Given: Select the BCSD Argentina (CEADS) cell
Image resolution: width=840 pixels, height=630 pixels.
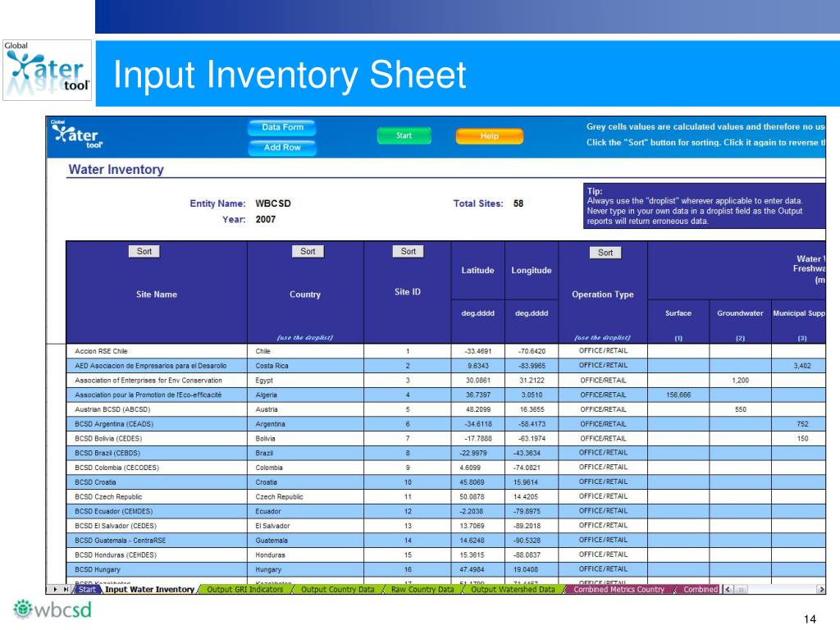Looking at the screenshot, I should (157, 424).
